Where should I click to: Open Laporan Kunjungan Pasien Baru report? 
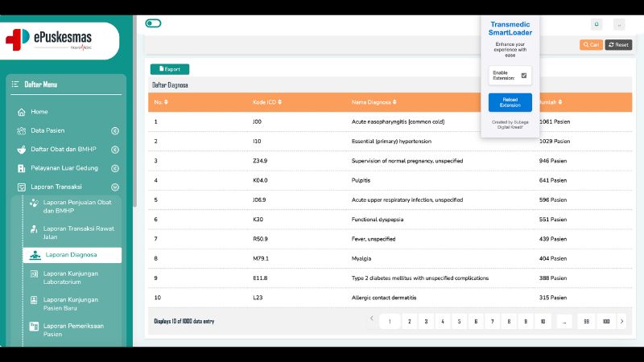pos(71,303)
